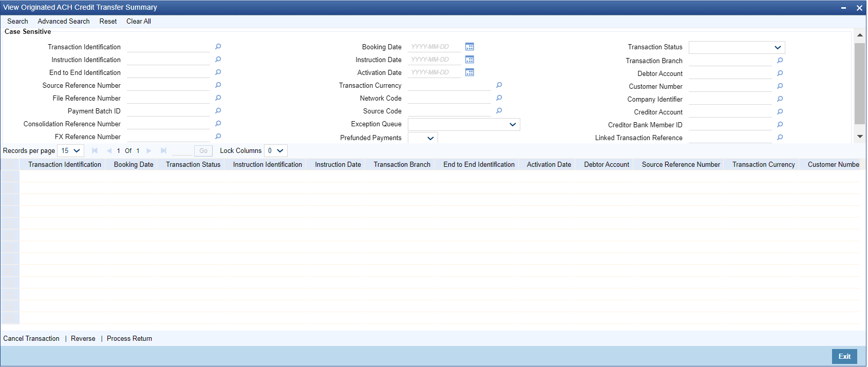Open lookup for Consolidation Reference Number
Viewport: 868px width, 367px height.
pos(218,124)
